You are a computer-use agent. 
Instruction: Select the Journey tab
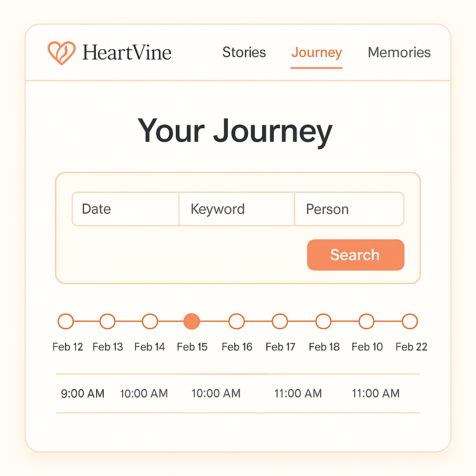317,53
